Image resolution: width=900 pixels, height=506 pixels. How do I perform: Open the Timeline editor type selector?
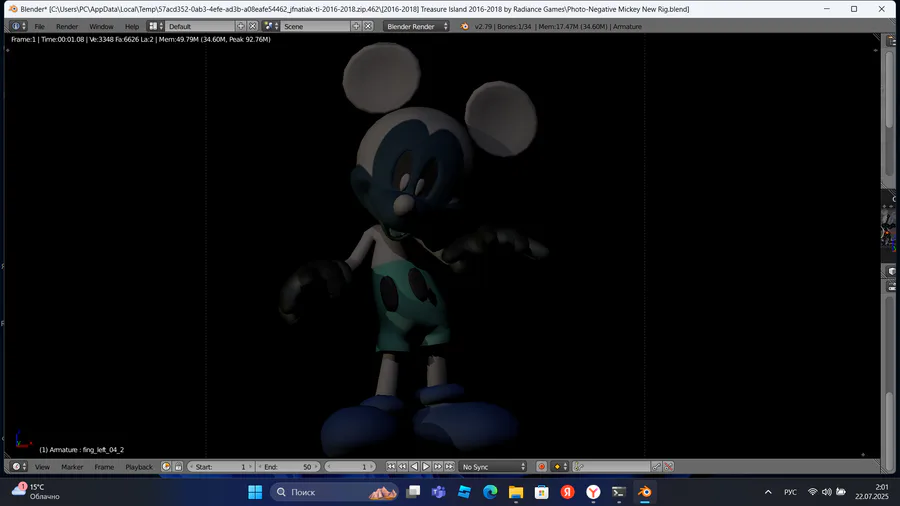(19, 466)
